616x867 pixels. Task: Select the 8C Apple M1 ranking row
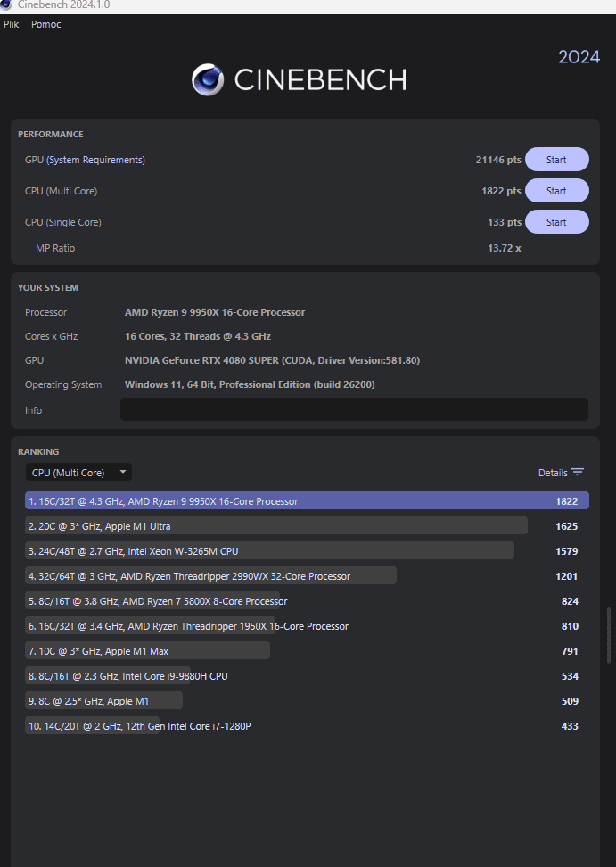[x=307, y=700]
